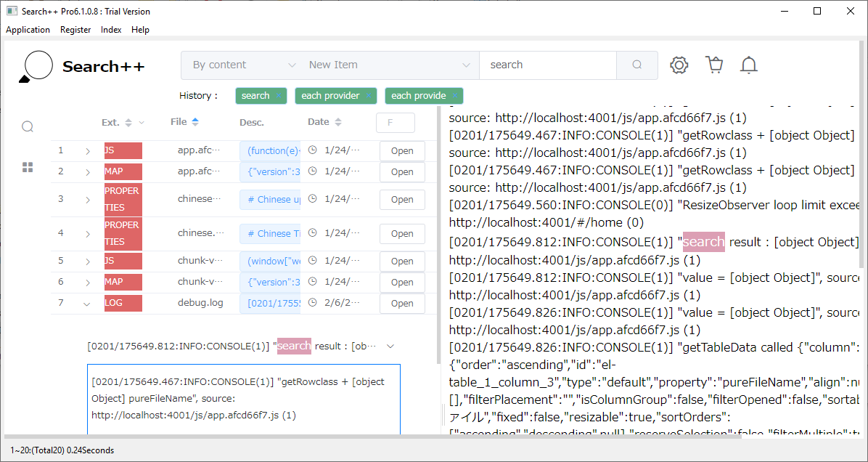Remove the 'each provide' history tag
The image size is (868, 462).
(x=454, y=96)
